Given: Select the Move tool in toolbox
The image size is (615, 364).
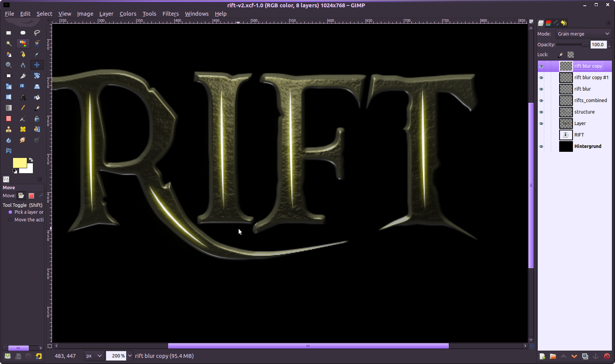Looking at the screenshot, I should 37,65.
